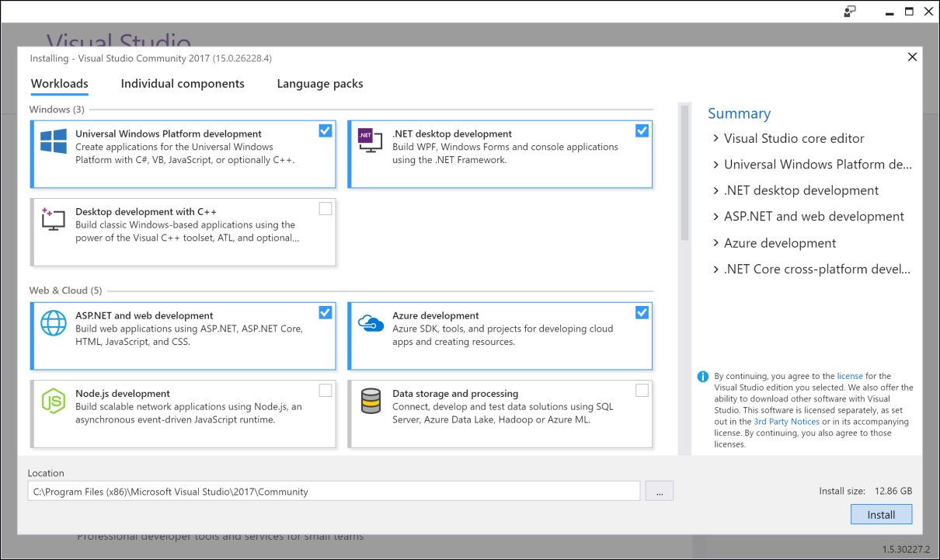Close the installer dialog with X
Screen dimensions: 940x560
pyautogui.click(x=913, y=57)
